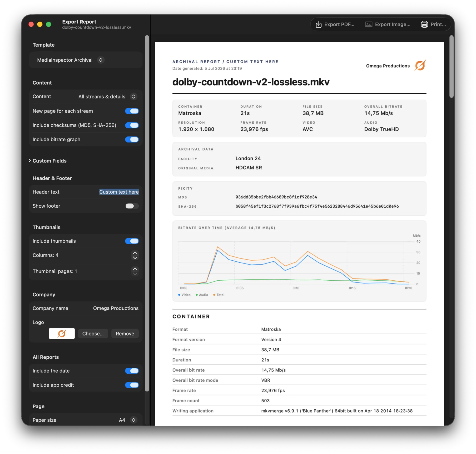Viewport: 476px width, 454px height.
Task: Click the 'CONTAINER' section heading
Action: tap(191, 317)
